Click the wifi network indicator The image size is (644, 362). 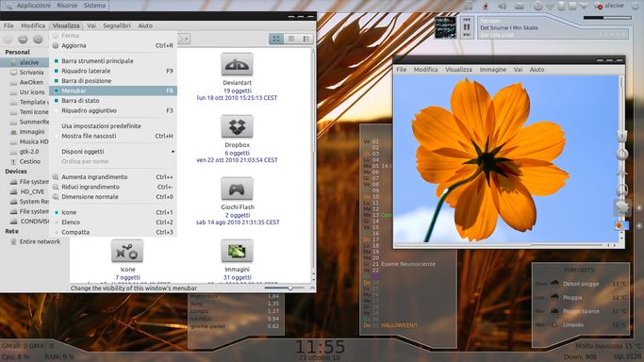(550, 6)
